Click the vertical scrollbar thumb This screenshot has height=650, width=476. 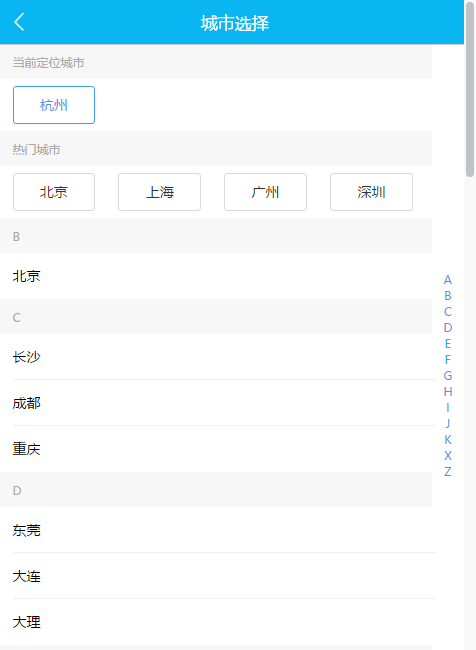click(x=470, y=89)
